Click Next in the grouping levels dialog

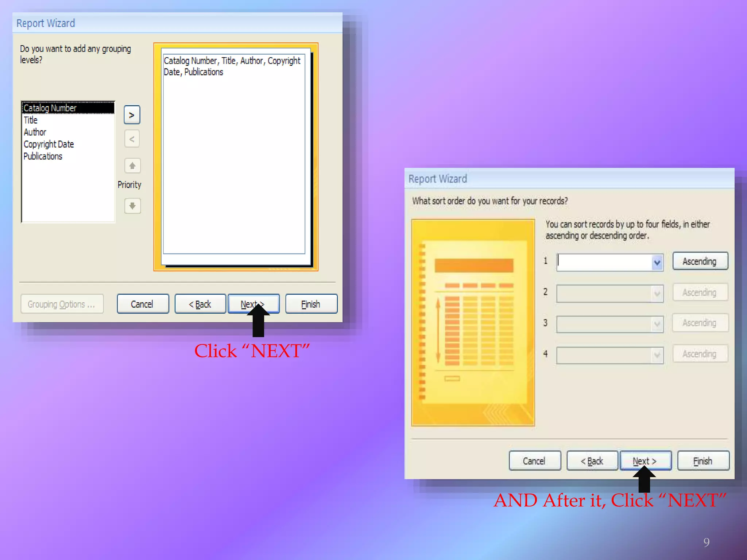(253, 304)
